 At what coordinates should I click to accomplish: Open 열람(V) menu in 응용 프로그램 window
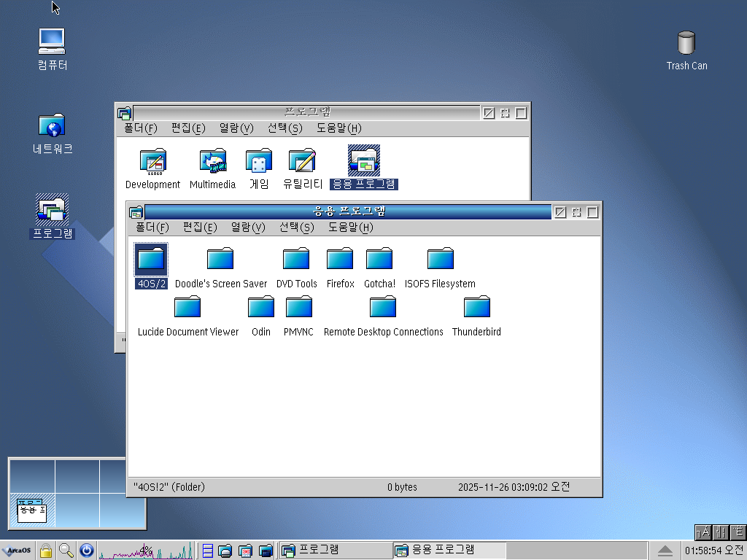pyautogui.click(x=247, y=227)
